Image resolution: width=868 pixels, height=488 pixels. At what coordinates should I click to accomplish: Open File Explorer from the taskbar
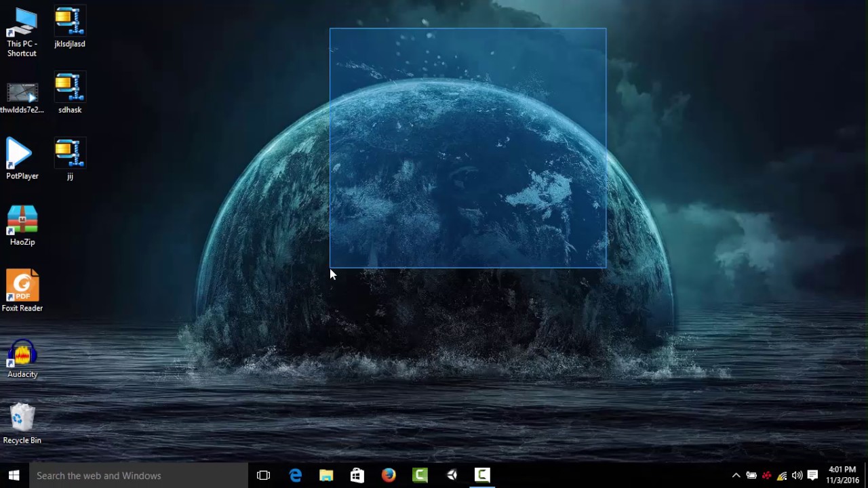coord(326,475)
